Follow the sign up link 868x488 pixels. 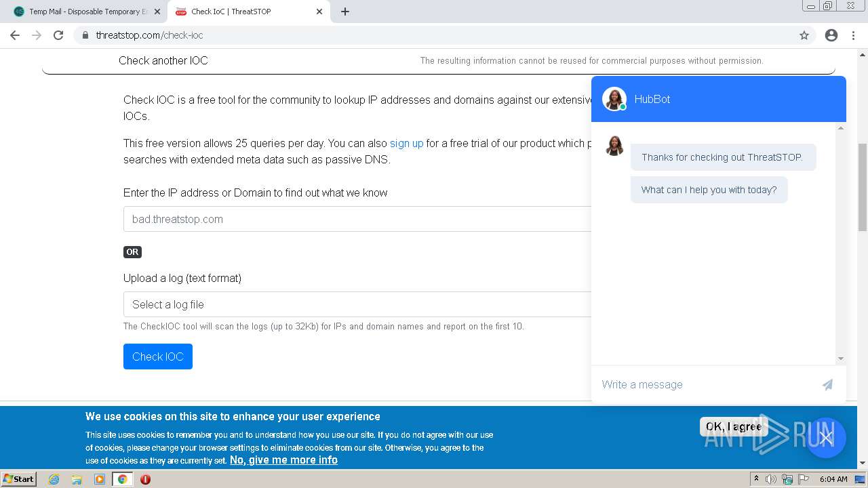tap(407, 143)
